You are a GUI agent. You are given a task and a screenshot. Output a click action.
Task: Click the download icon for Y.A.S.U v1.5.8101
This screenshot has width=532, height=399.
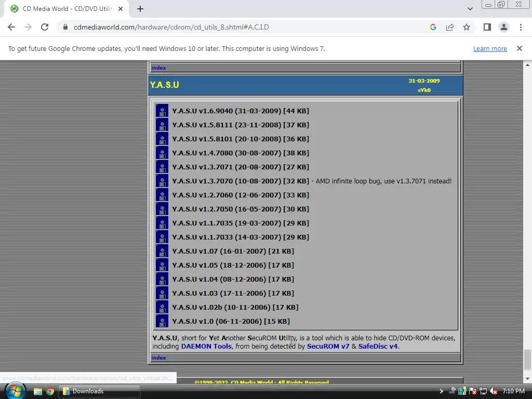click(162, 139)
